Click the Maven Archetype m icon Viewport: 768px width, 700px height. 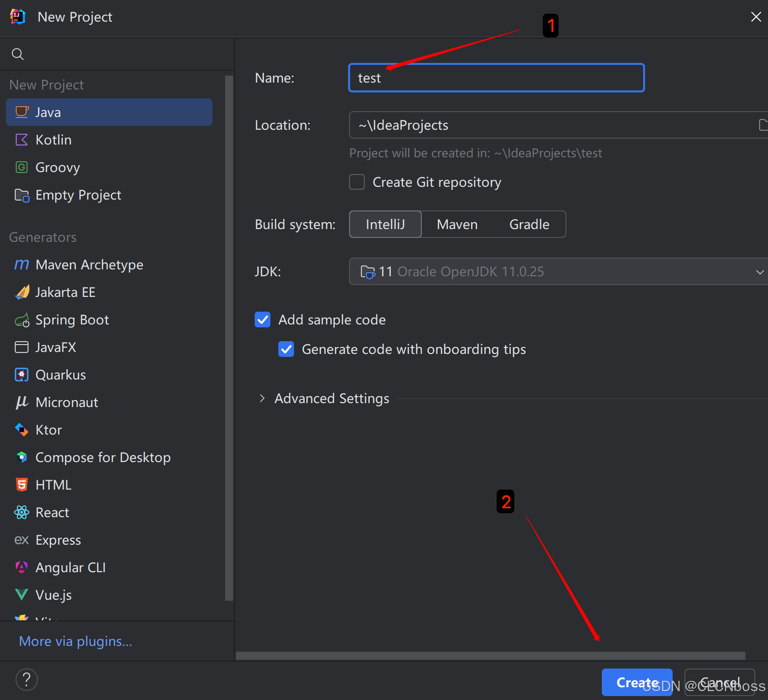coord(22,264)
